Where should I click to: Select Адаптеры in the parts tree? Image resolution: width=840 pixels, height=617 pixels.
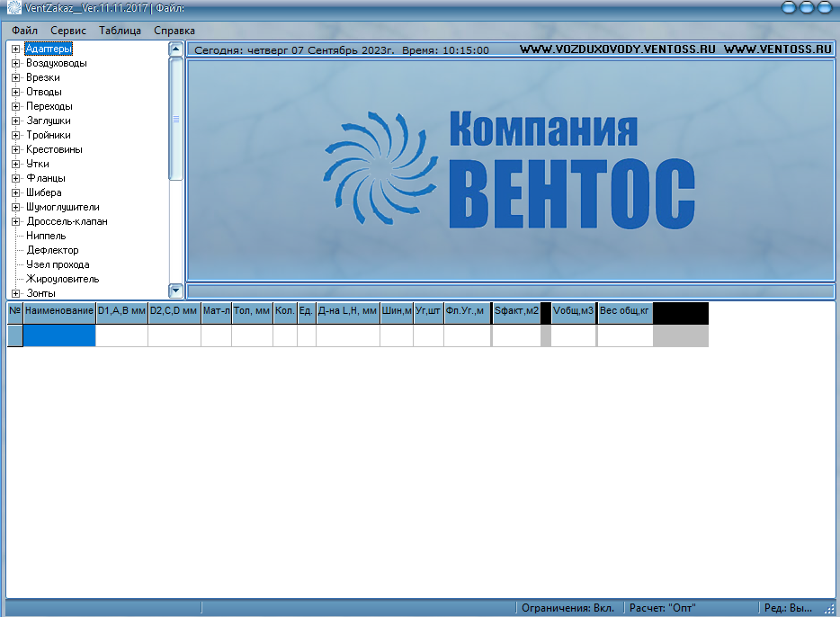[49, 49]
